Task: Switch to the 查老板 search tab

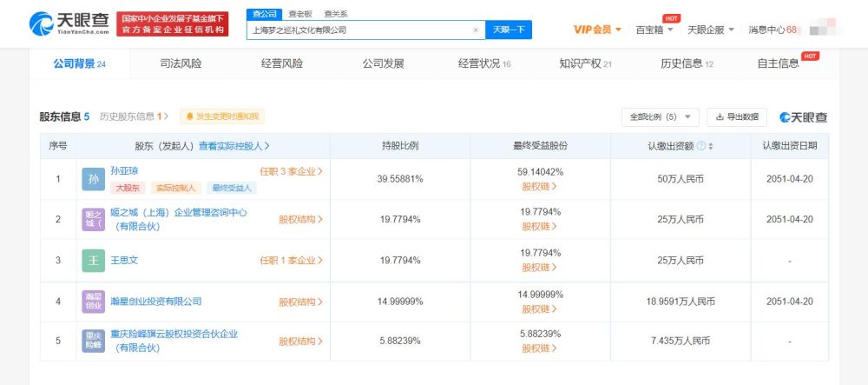Action: pyautogui.click(x=299, y=14)
